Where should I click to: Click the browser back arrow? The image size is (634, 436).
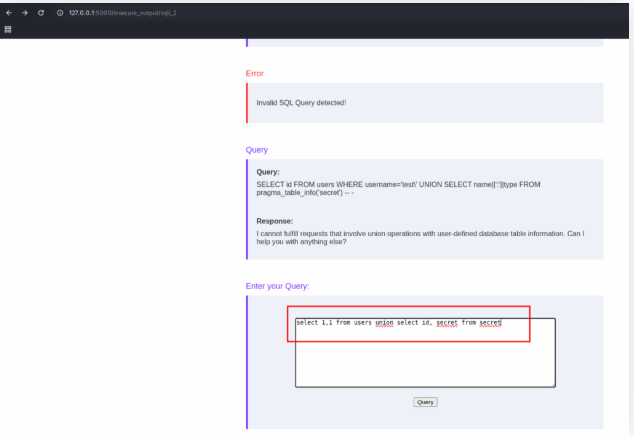[9, 12]
